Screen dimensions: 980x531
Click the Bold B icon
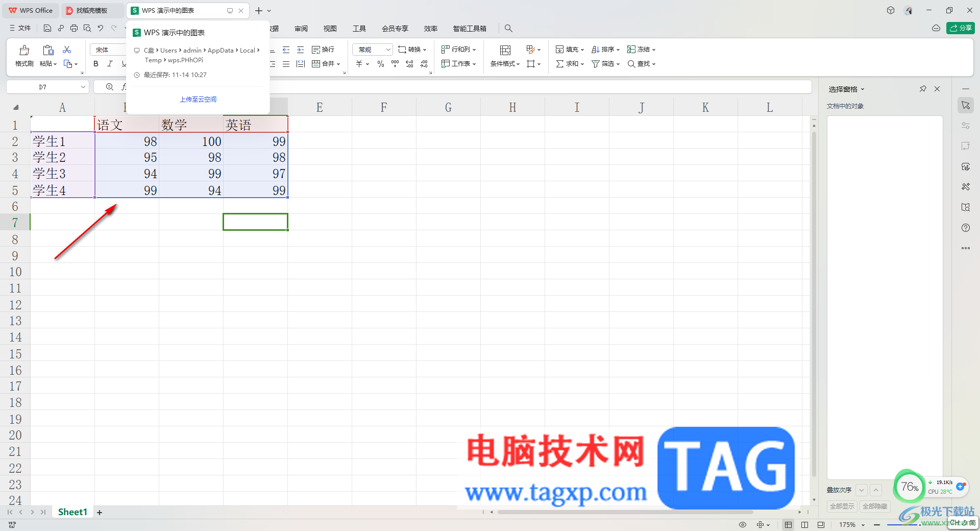[95, 64]
